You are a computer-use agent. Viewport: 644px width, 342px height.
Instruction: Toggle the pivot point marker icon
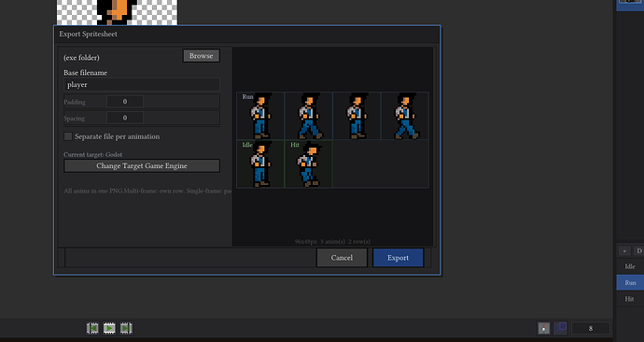[544, 328]
